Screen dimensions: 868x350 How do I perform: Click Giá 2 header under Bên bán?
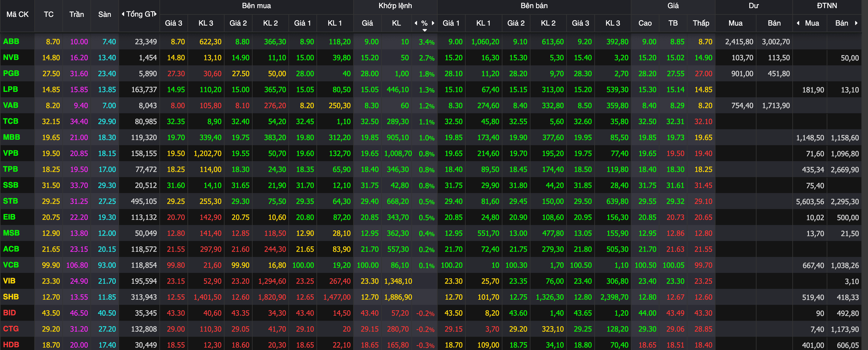[516, 23]
